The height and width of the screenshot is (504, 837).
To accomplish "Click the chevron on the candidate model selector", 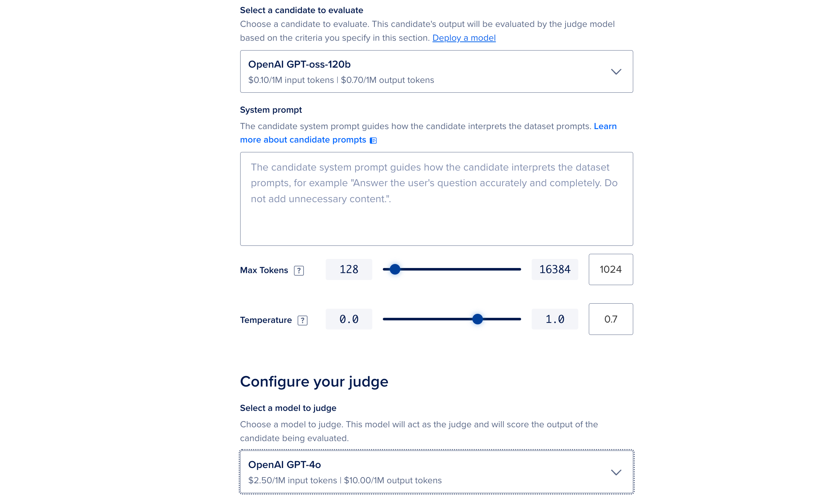I will tap(616, 71).
